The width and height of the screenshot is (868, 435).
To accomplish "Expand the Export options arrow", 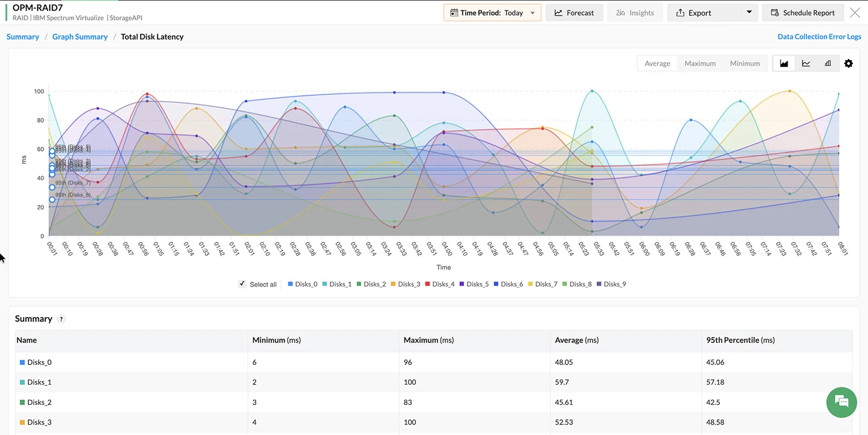I will pos(748,12).
